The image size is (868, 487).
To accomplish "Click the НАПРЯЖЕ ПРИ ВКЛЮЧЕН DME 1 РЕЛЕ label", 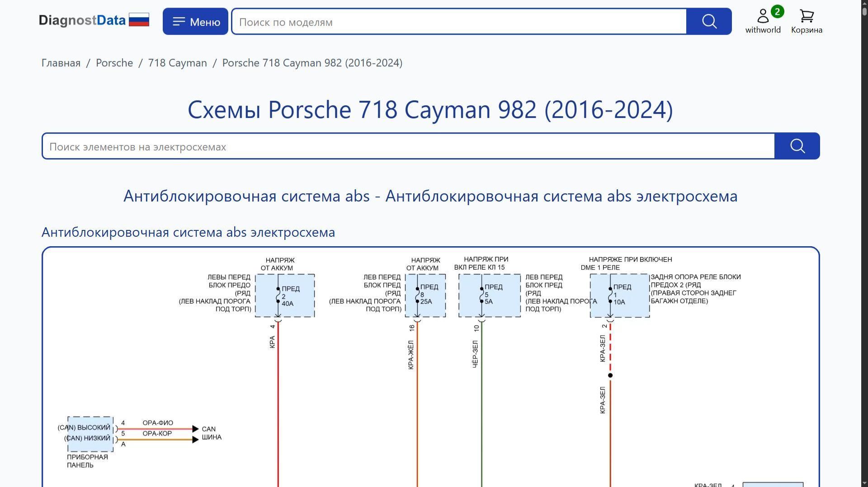I will pyautogui.click(x=627, y=263).
